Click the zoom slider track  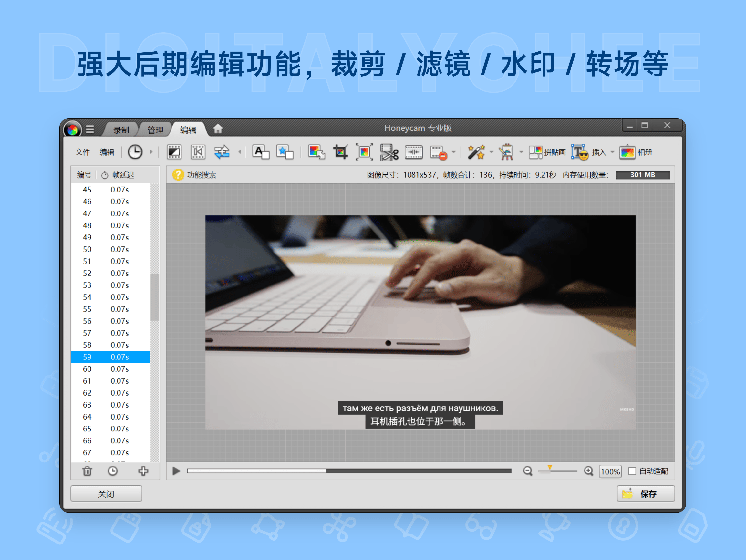pos(563,471)
